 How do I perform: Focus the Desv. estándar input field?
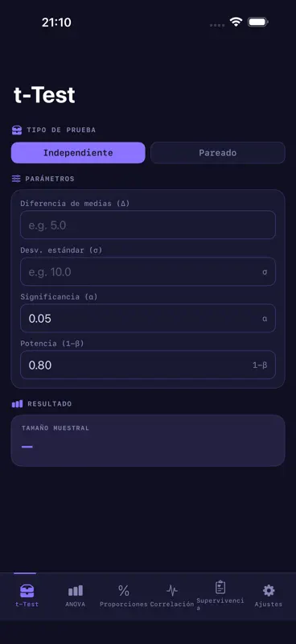[148, 271]
